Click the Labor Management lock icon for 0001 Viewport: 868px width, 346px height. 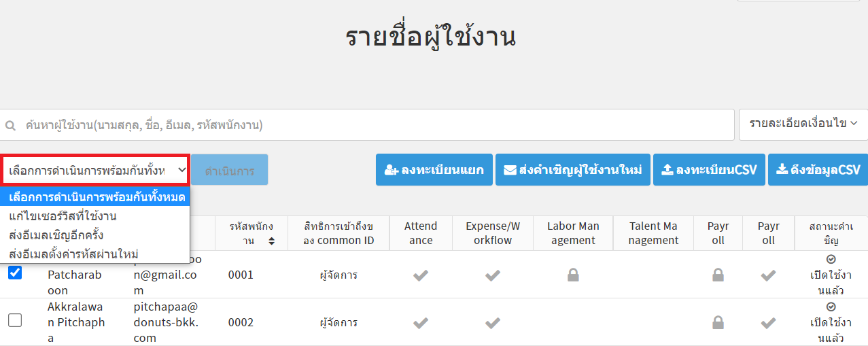(x=573, y=275)
